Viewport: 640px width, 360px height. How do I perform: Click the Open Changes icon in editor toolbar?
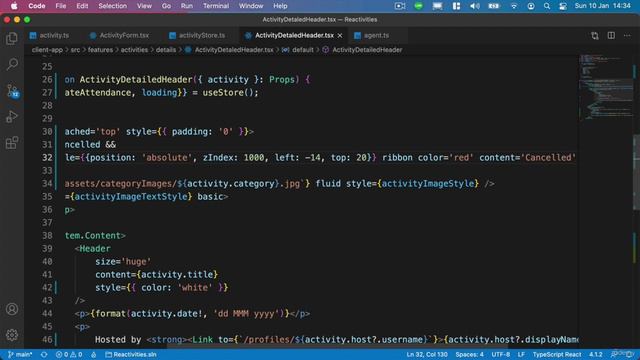(595, 36)
